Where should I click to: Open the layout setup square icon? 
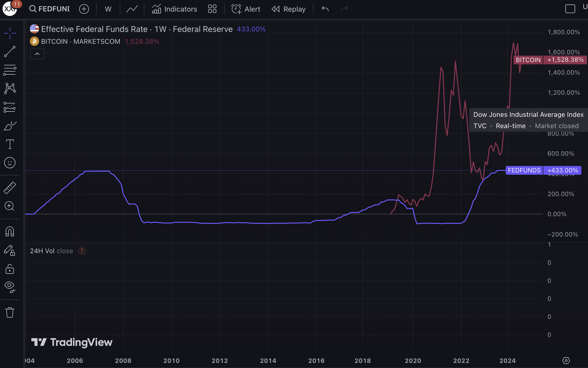tap(570, 9)
